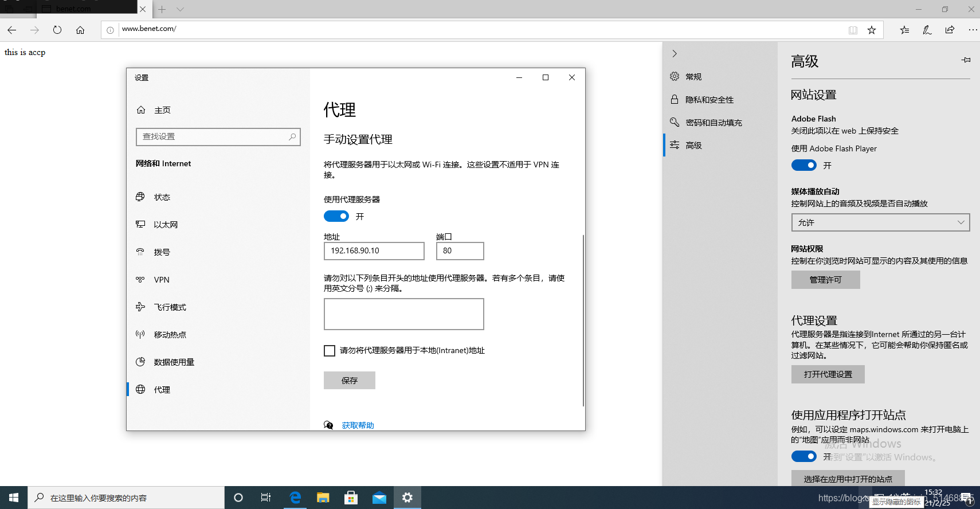Open Task View on the taskbar
The width and height of the screenshot is (980, 509).
265,498
